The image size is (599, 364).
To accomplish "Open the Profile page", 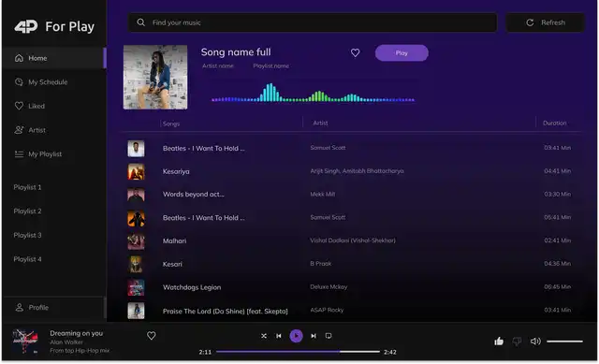I will [54, 308].
